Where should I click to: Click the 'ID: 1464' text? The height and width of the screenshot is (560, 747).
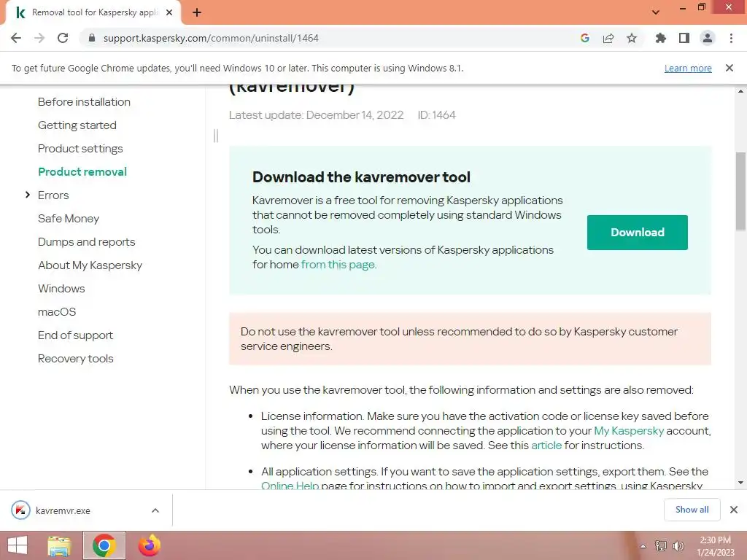(x=436, y=115)
